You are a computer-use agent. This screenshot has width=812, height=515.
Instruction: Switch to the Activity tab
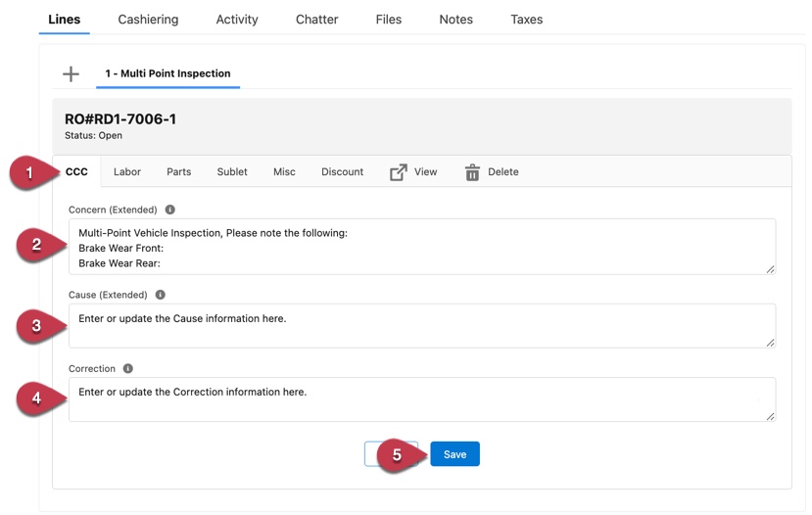point(237,20)
